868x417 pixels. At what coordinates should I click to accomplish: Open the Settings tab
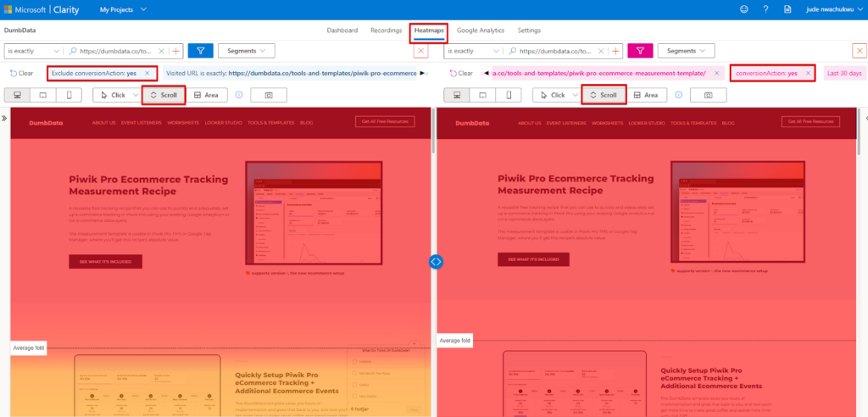click(x=529, y=31)
